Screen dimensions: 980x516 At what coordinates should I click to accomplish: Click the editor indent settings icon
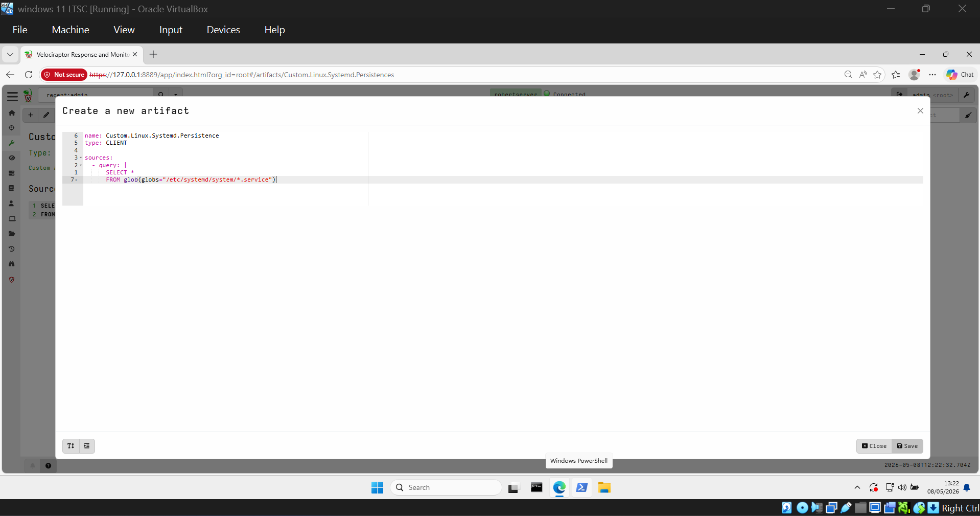pos(87,446)
